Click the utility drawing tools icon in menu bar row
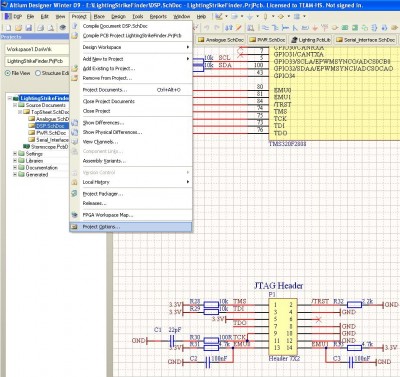The image size is (400, 377). 219,16
